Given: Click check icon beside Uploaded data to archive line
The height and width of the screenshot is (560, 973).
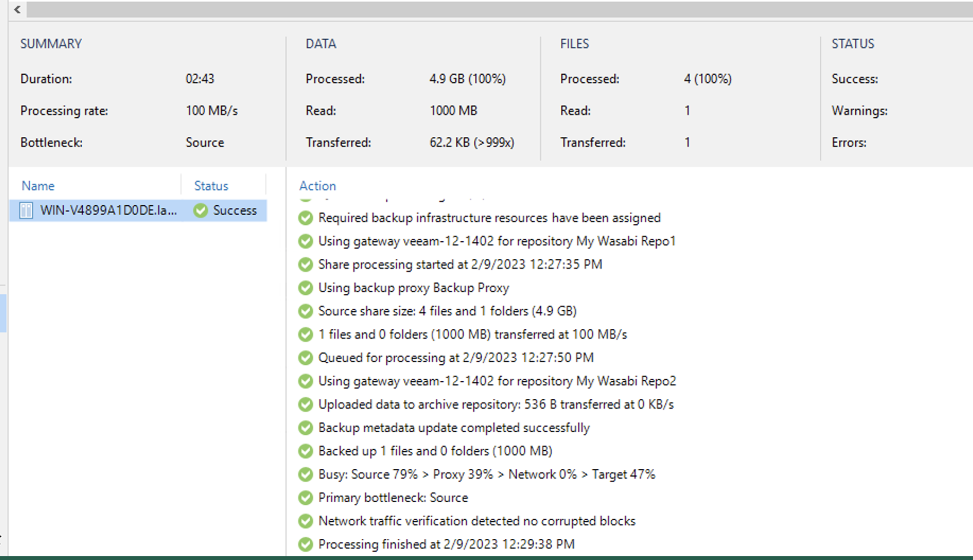Looking at the screenshot, I should pos(306,405).
